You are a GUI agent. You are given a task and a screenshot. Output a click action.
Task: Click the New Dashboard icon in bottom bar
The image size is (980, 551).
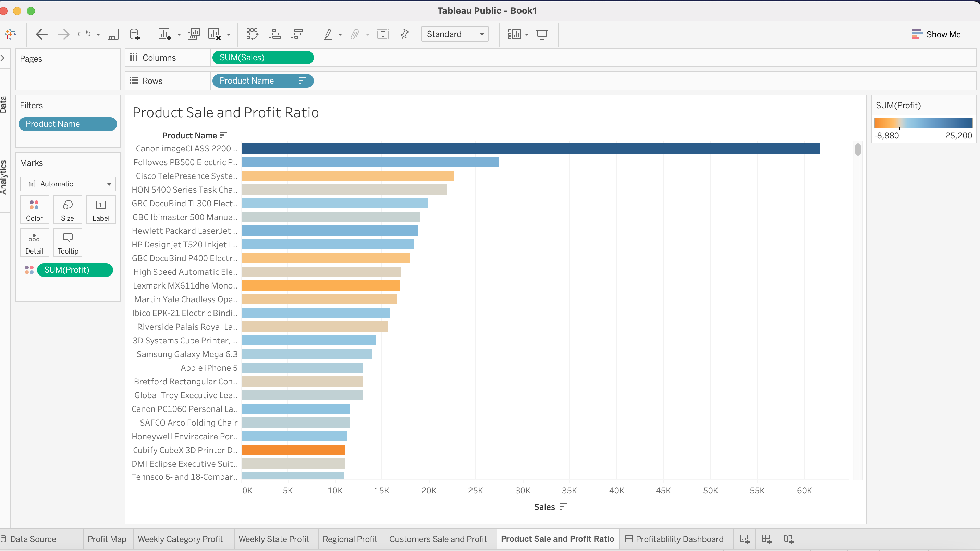tap(767, 539)
